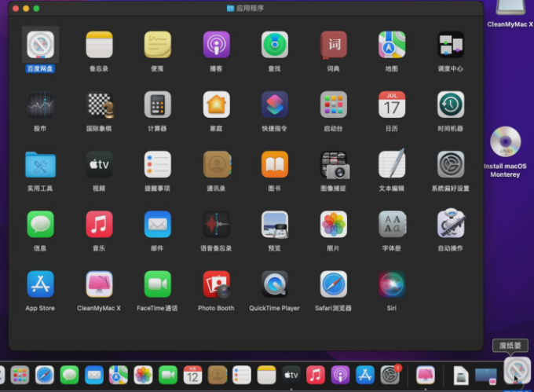
Task: Open the Photo Booth app
Action: [x=216, y=284]
